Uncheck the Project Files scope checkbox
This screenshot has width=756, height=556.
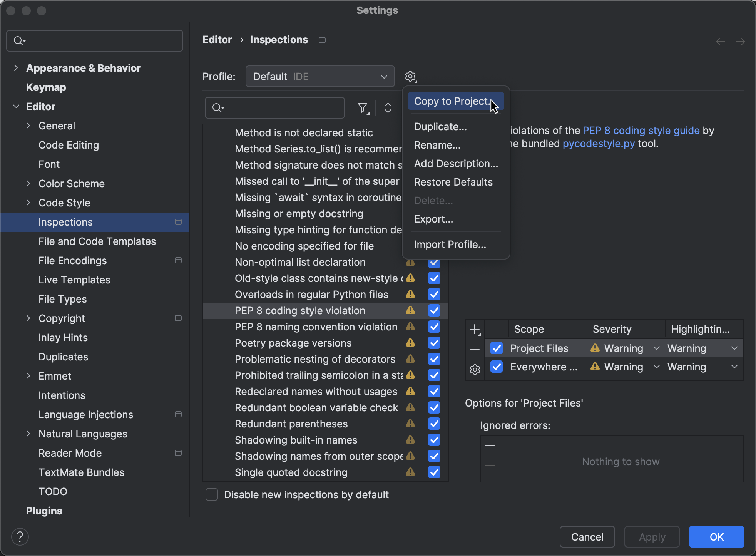496,348
